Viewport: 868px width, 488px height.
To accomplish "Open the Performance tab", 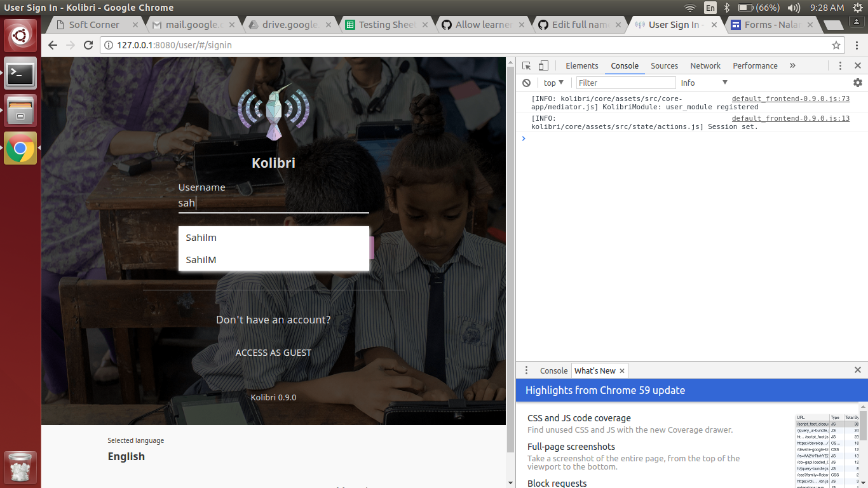I will (x=755, y=65).
